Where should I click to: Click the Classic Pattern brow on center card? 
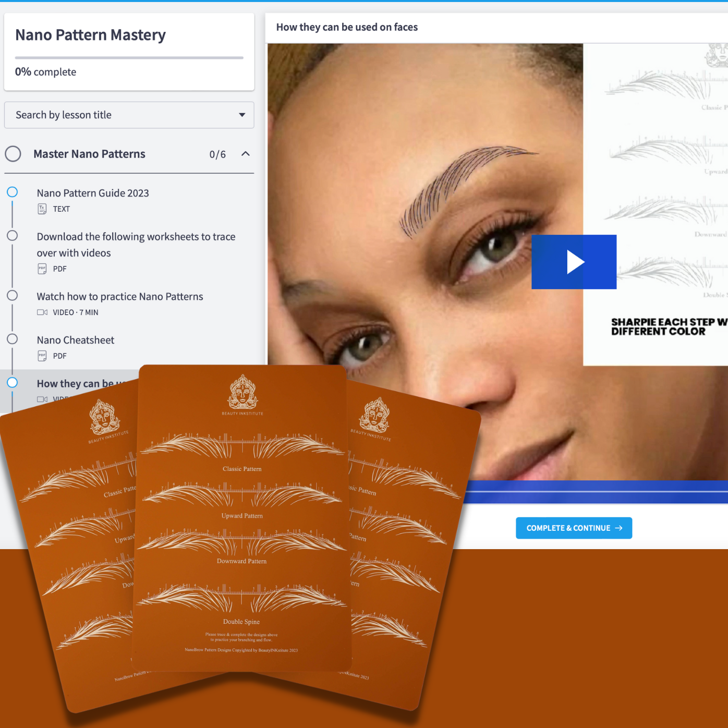click(242, 447)
